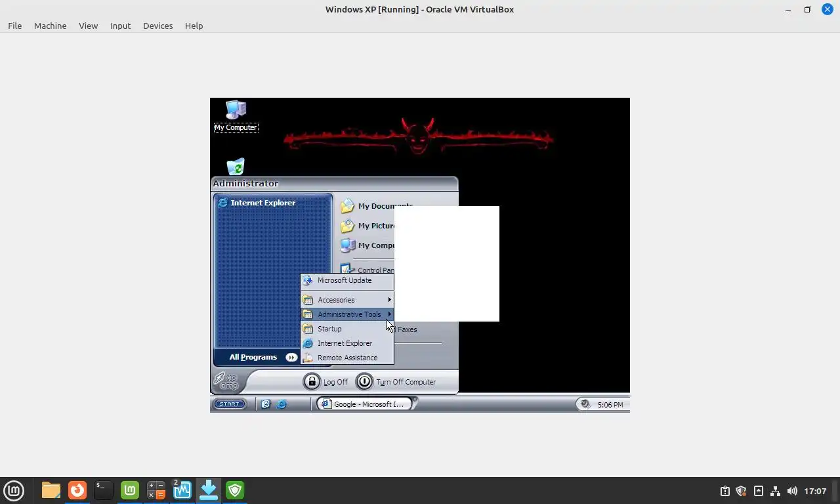The height and width of the screenshot is (504, 840).
Task: Launch Internet Explorer from All Programs list
Action: [347, 343]
